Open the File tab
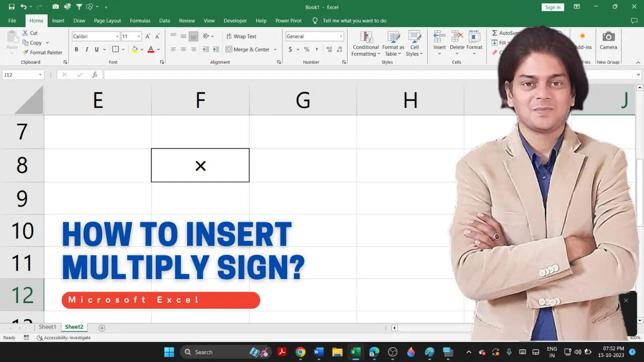644x362 pixels. tap(12, 21)
